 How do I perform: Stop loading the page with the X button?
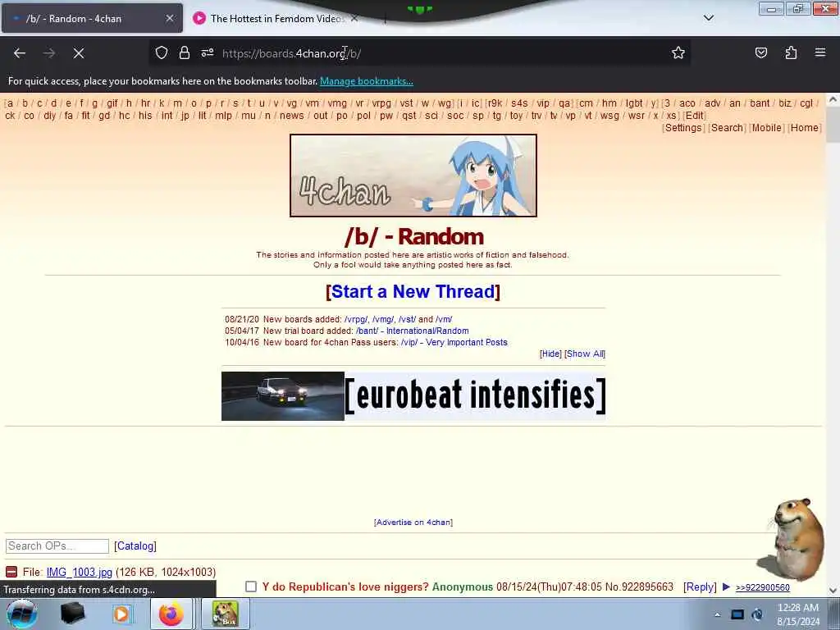[79, 53]
